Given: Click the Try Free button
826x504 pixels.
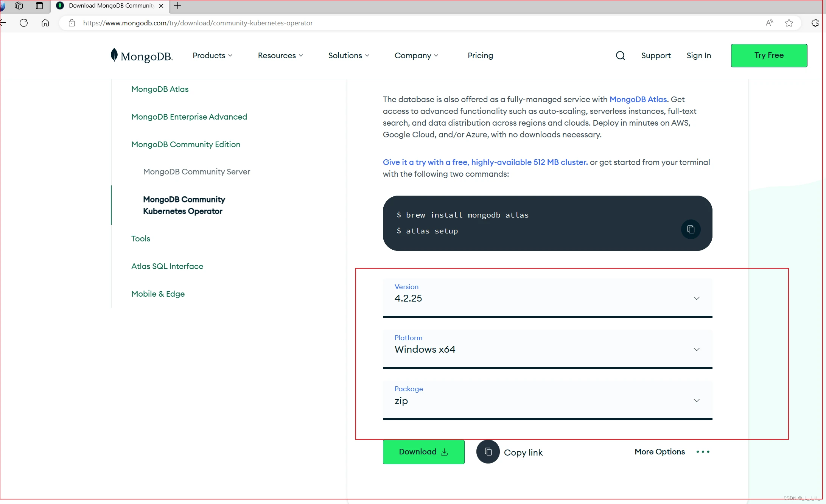Looking at the screenshot, I should tap(768, 56).
